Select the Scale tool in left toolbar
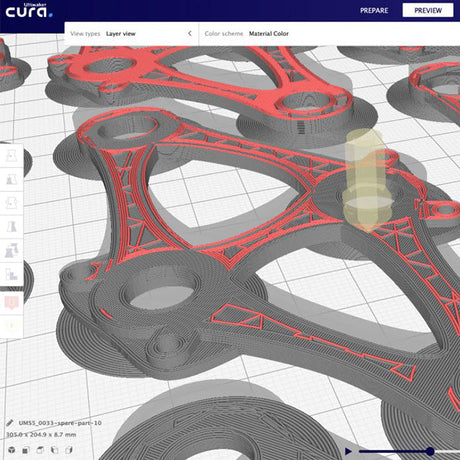 pyautogui.click(x=11, y=179)
